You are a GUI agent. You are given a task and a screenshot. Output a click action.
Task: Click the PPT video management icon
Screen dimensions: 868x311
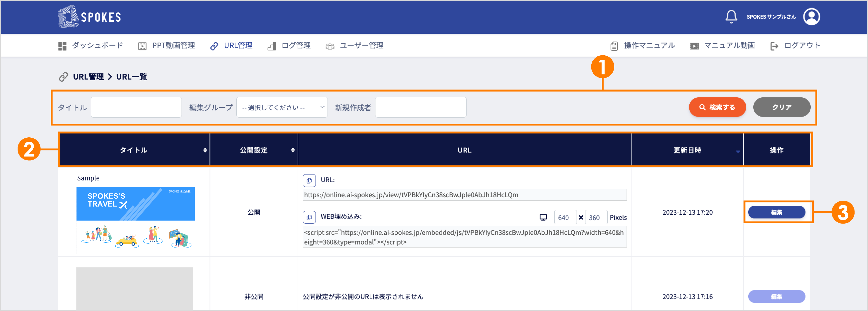[x=142, y=46]
